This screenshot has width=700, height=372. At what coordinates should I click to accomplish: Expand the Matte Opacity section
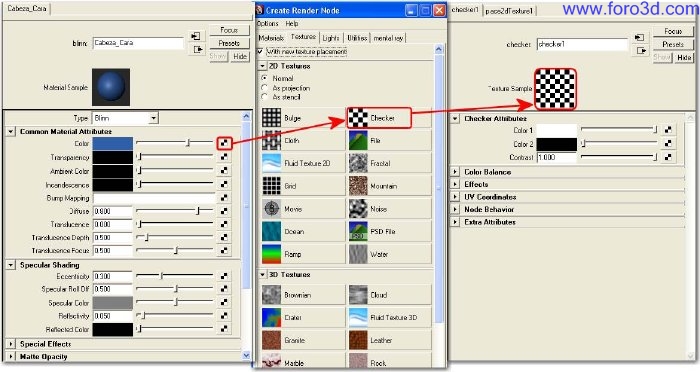click(10, 357)
